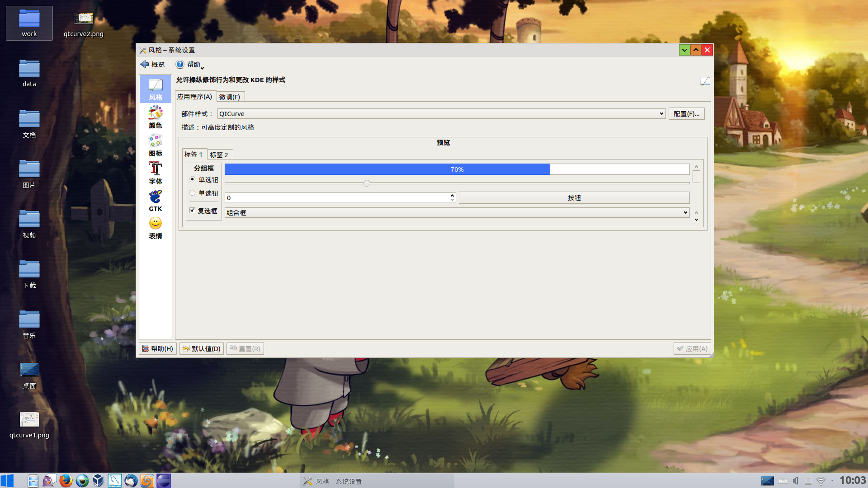Toggle the 复选框 checkbox
This screenshot has width=868, height=488.
point(193,211)
